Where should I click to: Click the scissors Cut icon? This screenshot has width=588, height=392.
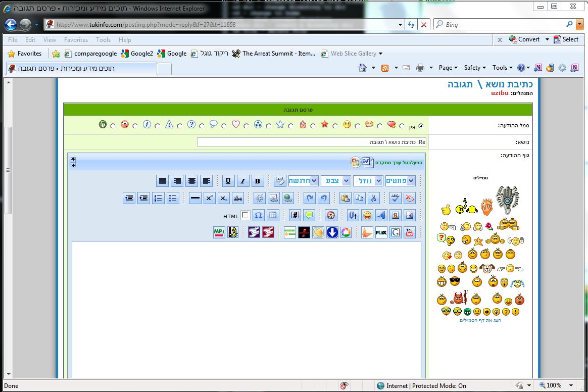[374, 198]
